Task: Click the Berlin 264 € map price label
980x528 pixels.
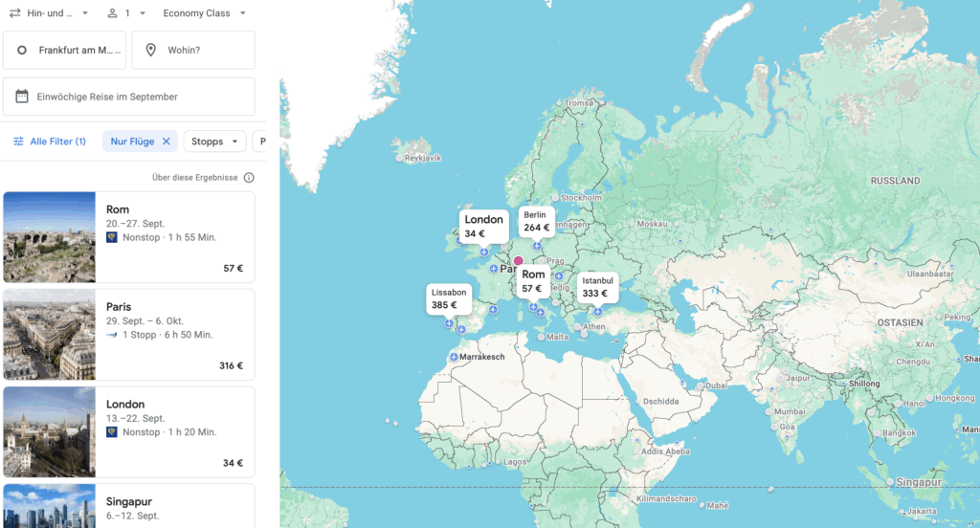Action: click(x=537, y=222)
